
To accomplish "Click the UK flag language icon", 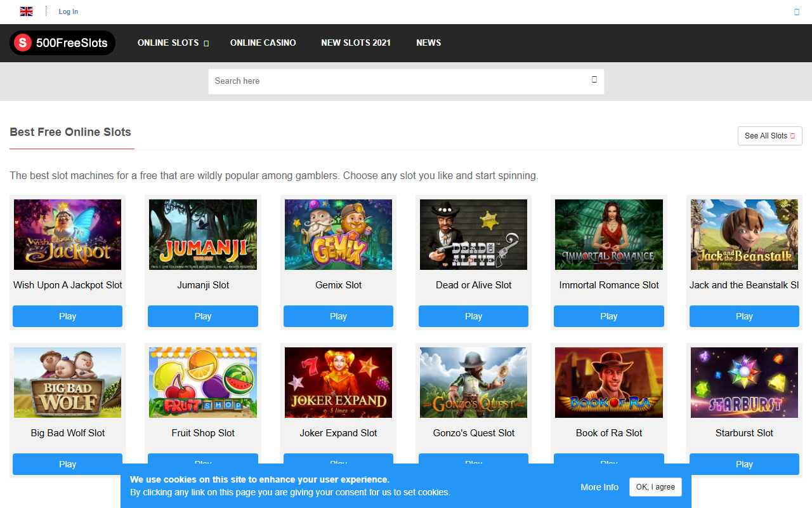I will click(x=27, y=11).
